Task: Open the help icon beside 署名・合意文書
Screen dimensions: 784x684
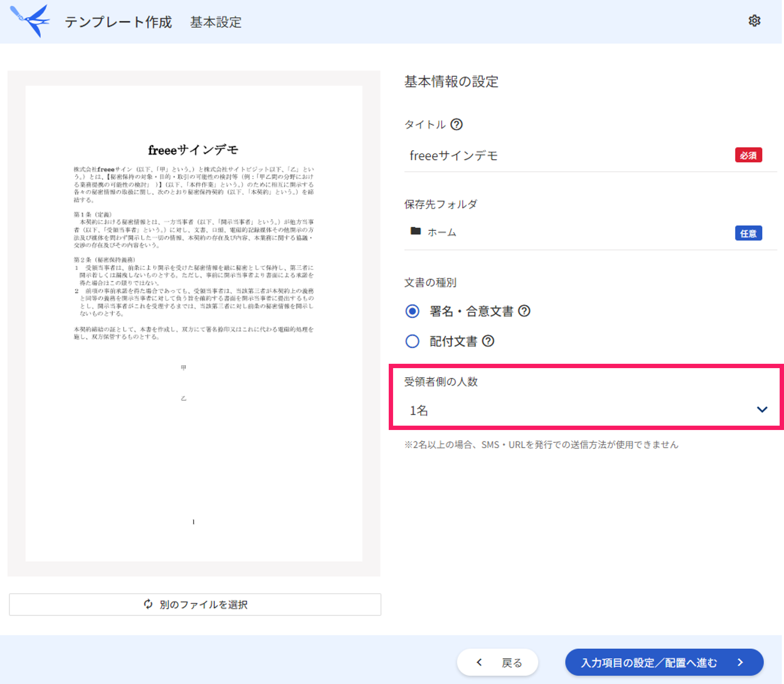Action: click(x=524, y=311)
